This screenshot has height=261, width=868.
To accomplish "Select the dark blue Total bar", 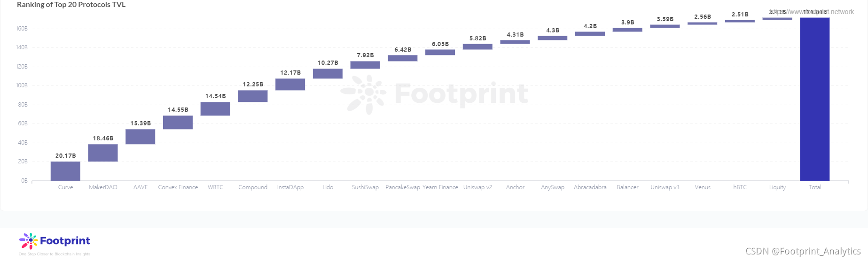I will click(x=815, y=99).
